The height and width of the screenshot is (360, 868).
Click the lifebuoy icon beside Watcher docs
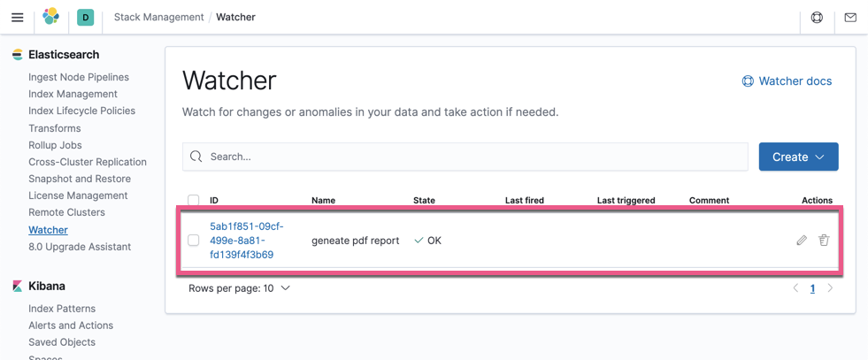pyautogui.click(x=748, y=81)
